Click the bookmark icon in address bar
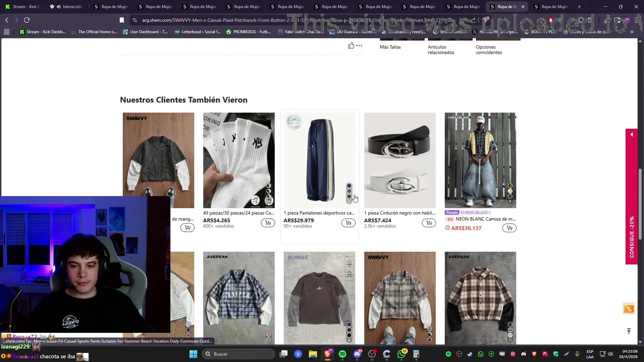 click(121, 20)
